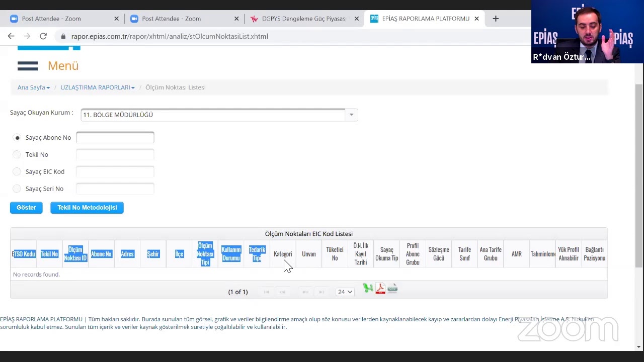Viewport: 644px width, 362px height.
Task: Export the table as PDF
Action: (380, 288)
